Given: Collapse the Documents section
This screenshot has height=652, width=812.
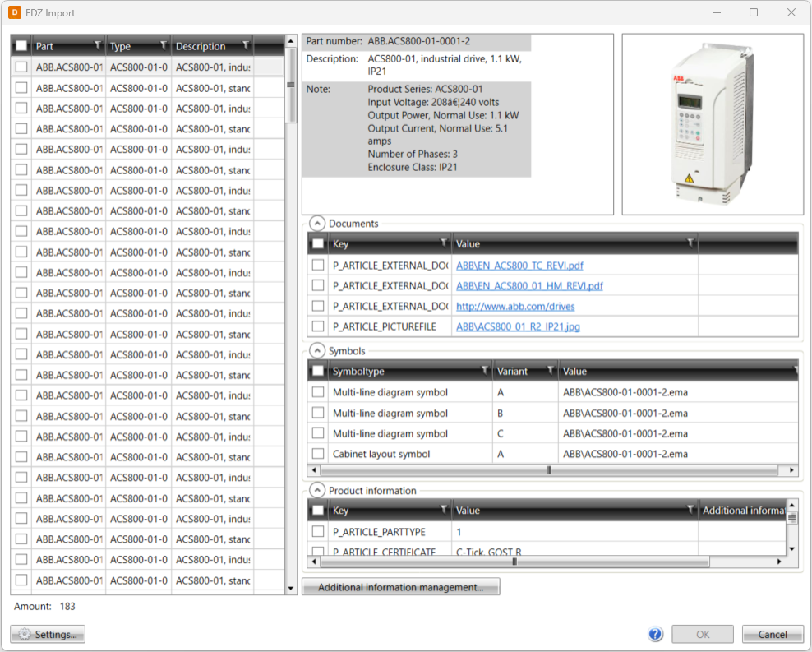Looking at the screenshot, I should [x=316, y=224].
